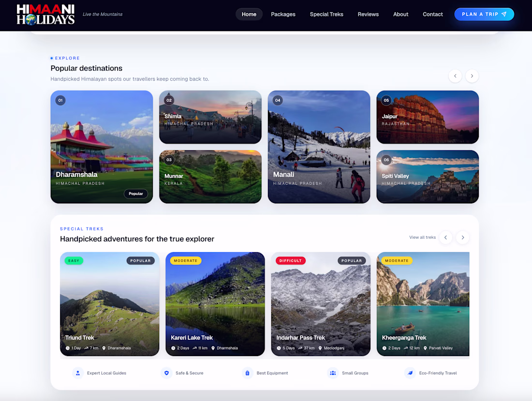Click the Moderate badge on Kareri Lake Trek
The height and width of the screenshot is (401, 532).
(186, 261)
